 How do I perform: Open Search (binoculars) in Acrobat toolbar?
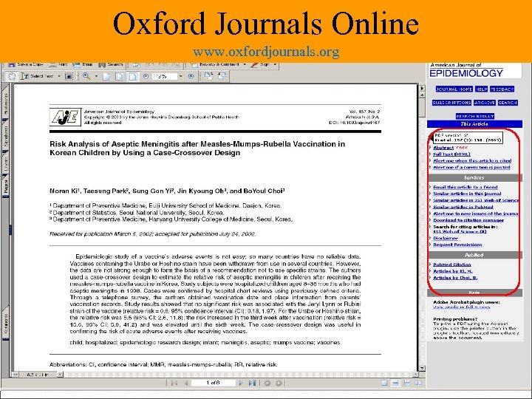(111, 64)
